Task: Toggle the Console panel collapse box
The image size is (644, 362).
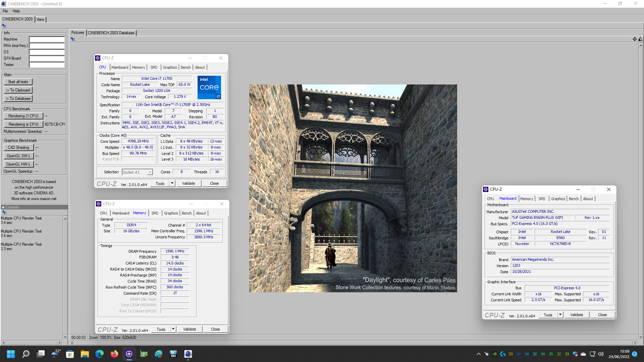Action: [3, 207]
